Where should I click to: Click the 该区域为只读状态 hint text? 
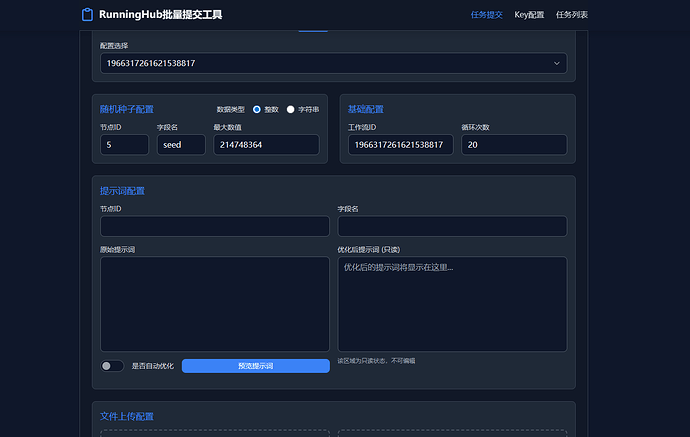coord(376,361)
